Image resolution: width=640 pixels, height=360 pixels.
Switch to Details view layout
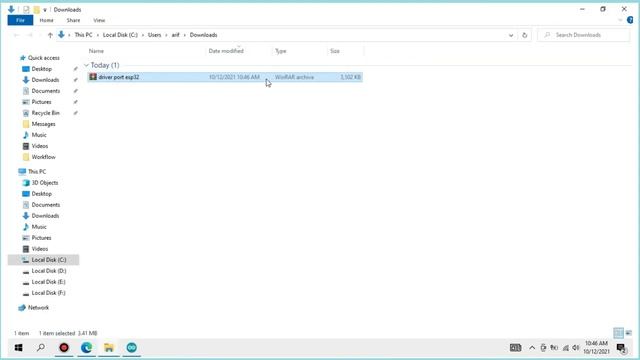pyautogui.click(x=618, y=333)
